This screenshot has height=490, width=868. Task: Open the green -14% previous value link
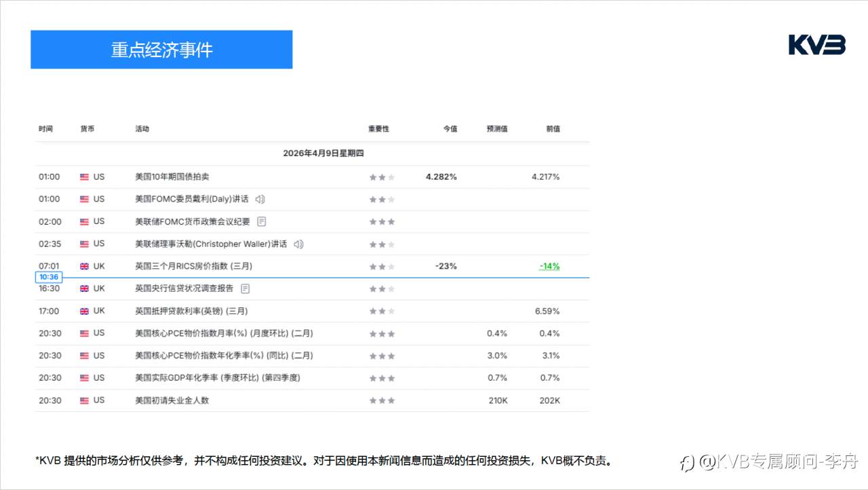click(548, 266)
